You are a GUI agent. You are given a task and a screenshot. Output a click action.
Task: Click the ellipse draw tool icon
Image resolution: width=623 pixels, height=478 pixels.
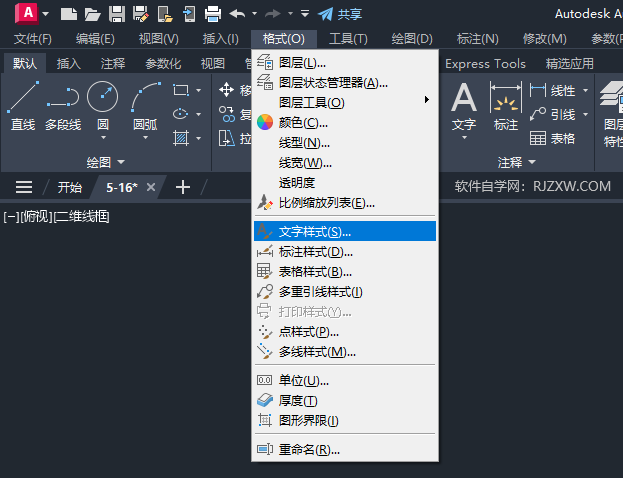181,114
